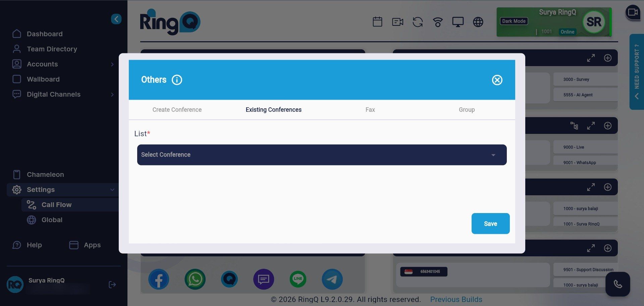Open the purple SMS message channel icon

pos(264,279)
